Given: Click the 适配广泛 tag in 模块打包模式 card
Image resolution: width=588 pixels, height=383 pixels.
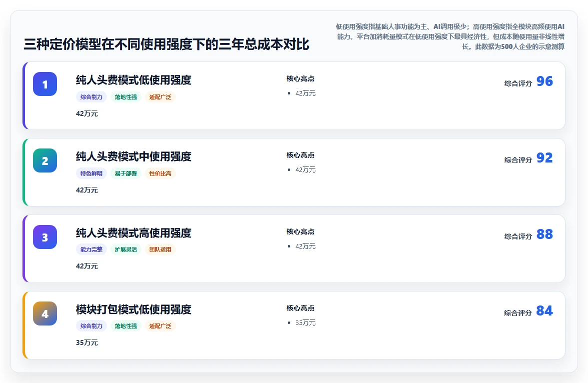Looking at the screenshot, I should coord(160,326).
